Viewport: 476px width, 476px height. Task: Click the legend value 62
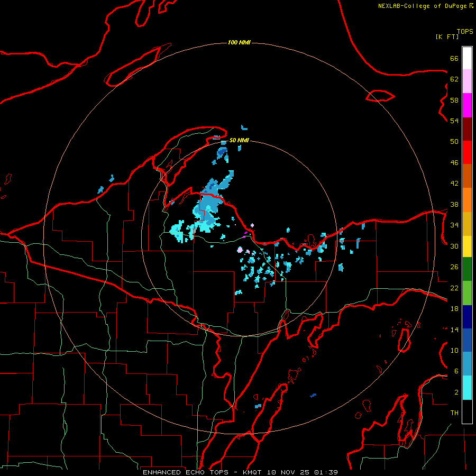tap(454, 79)
